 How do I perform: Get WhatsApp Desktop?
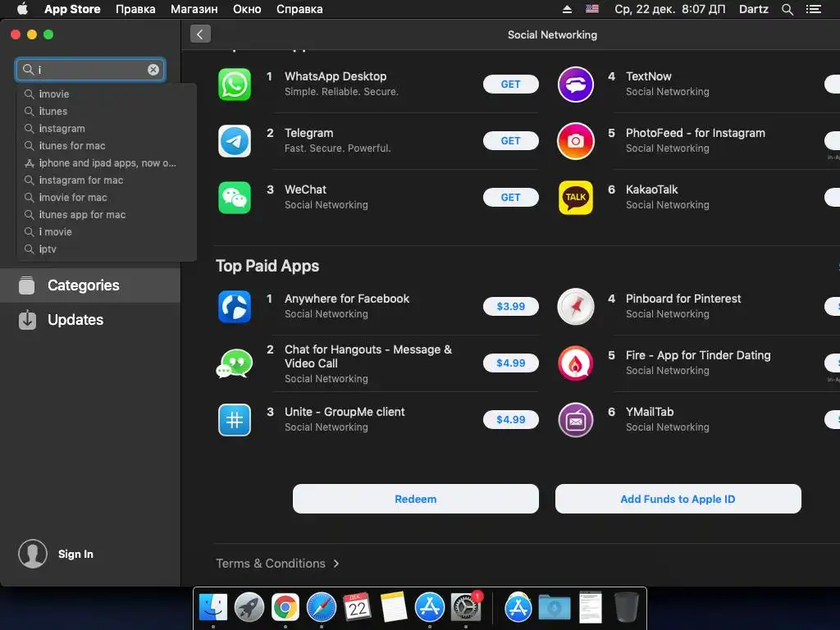[510, 84]
